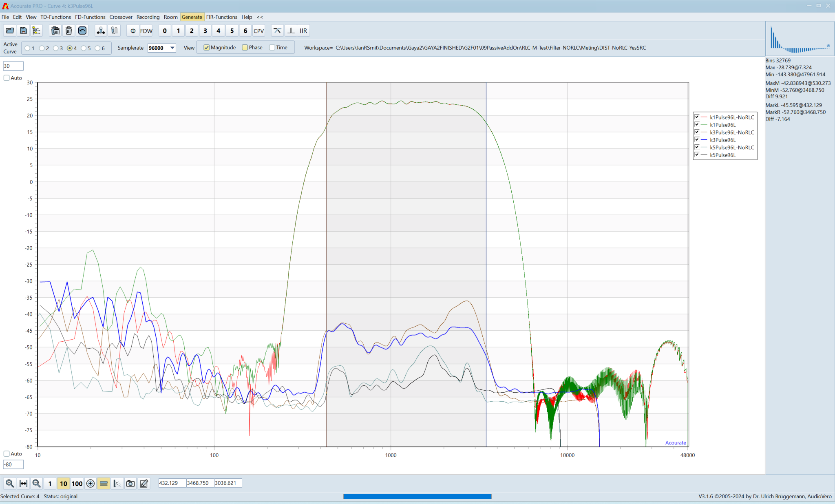The width and height of the screenshot is (835, 504).
Task: Click the camera screenshot icon
Action: point(130,483)
